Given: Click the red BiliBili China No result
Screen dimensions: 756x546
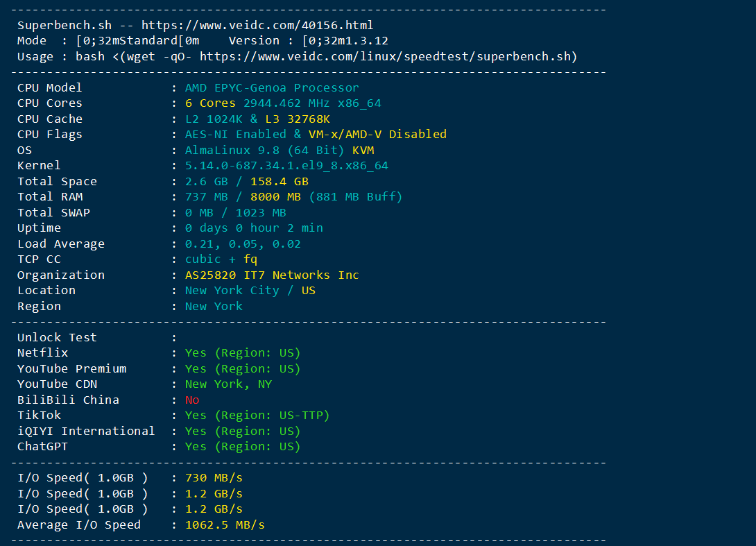Looking at the screenshot, I should pos(192,400).
